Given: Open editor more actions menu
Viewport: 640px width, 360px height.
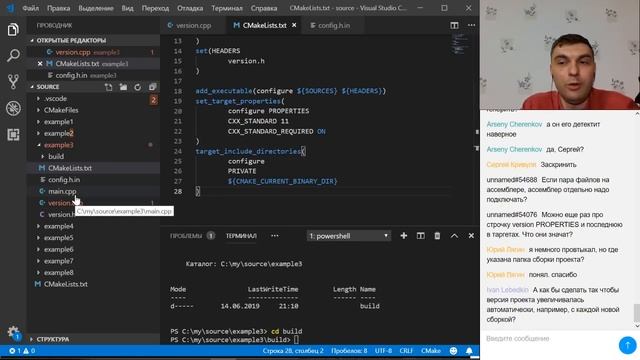Looking at the screenshot, I should click(x=471, y=25).
